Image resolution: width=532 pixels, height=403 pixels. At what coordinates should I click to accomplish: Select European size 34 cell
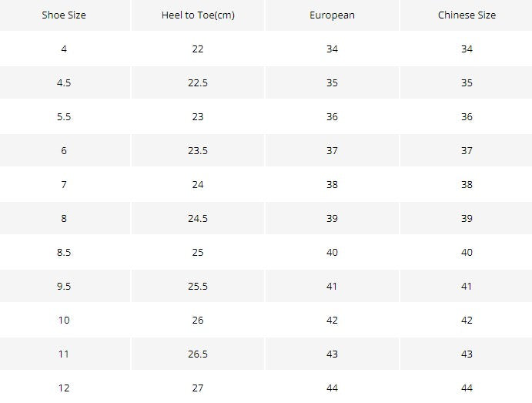pyautogui.click(x=332, y=49)
